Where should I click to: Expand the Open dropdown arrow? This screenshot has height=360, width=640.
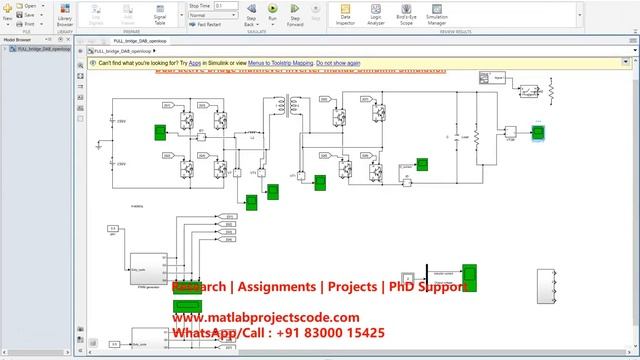point(43,6)
